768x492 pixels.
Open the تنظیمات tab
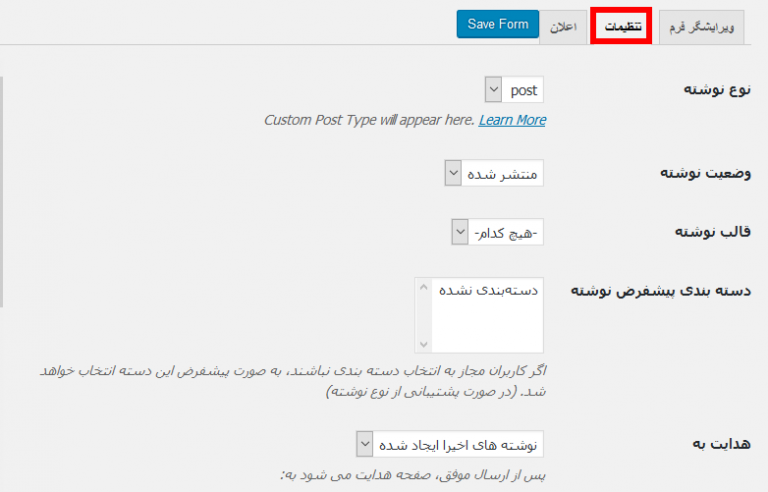point(622,26)
